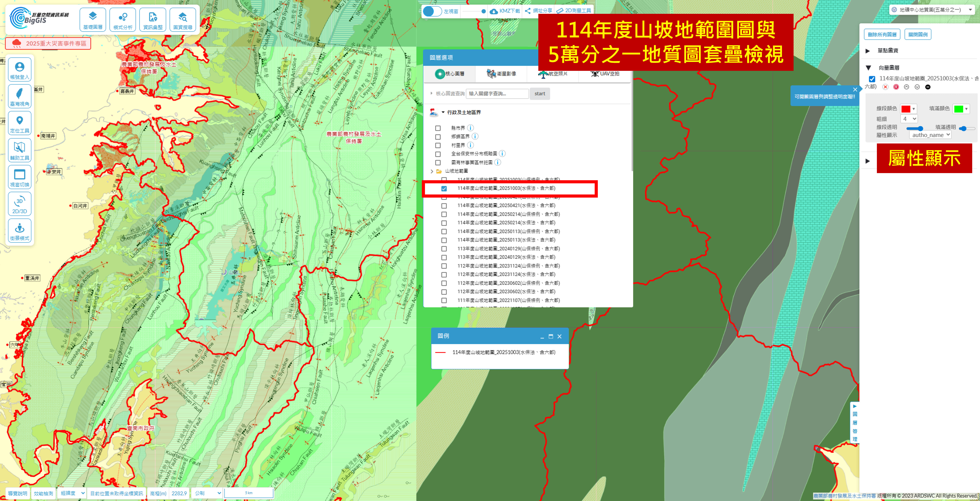
Task: Open the 基礎圖層 base layers tool
Action: (92, 20)
